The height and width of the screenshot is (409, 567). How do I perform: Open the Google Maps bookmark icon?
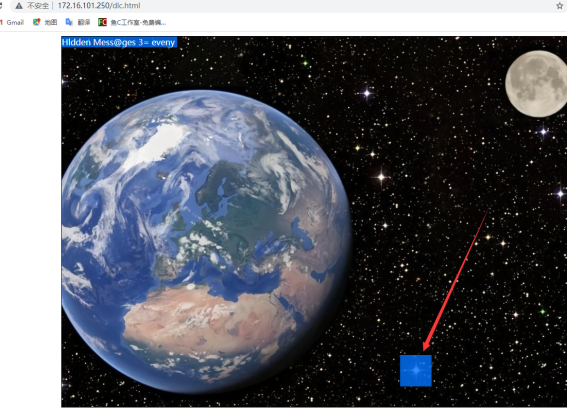pyautogui.click(x=36, y=22)
